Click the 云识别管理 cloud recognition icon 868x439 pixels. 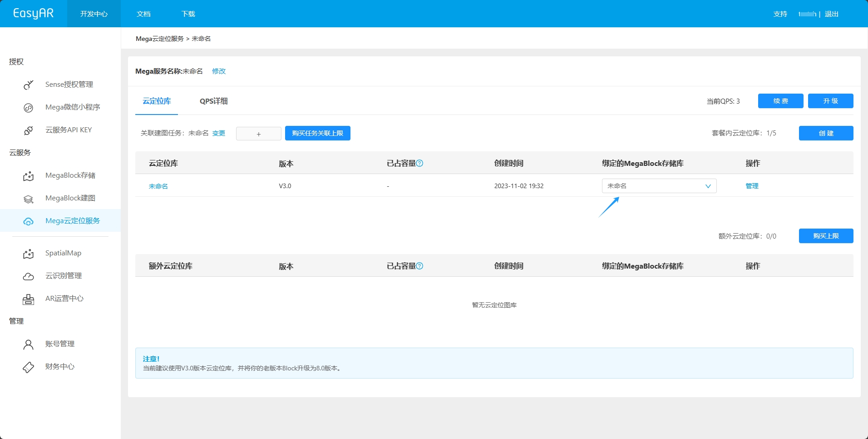[28, 276]
